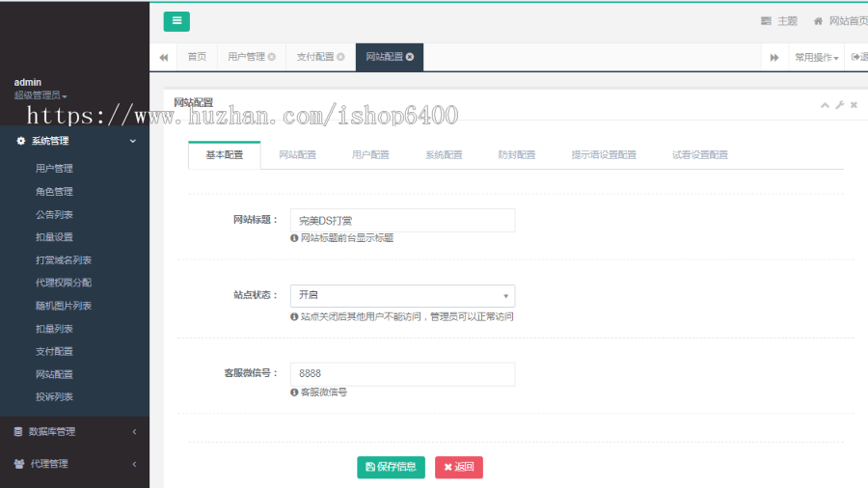The height and width of the screenshot is (488, 868).
Task: Open 打赏域名列表 in sidebar
Action: pos(63,260)
